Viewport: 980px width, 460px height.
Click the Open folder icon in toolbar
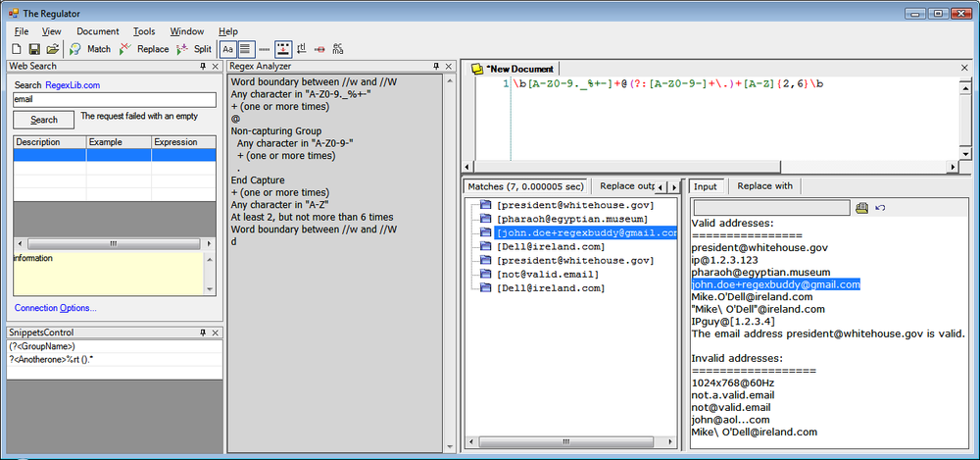[x=52, y=48]
